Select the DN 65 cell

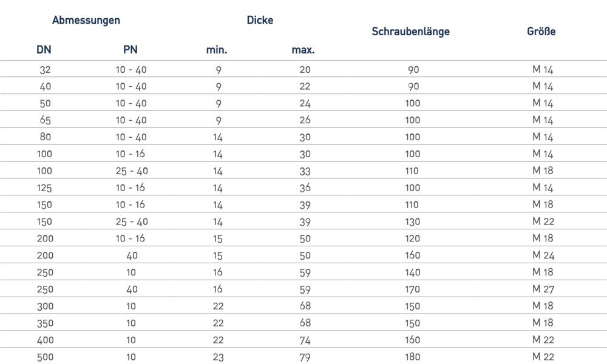(45, 120)
